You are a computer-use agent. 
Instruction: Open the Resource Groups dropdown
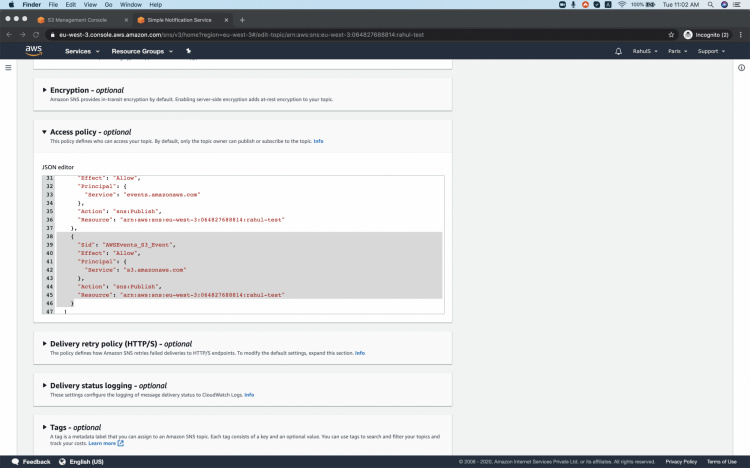click(x=141, y=51)
